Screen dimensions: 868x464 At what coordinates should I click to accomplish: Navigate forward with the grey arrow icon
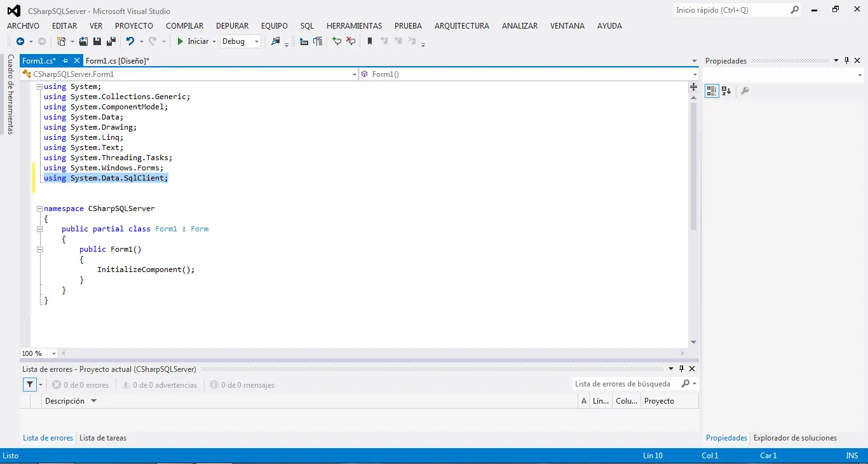coord(42,41)
